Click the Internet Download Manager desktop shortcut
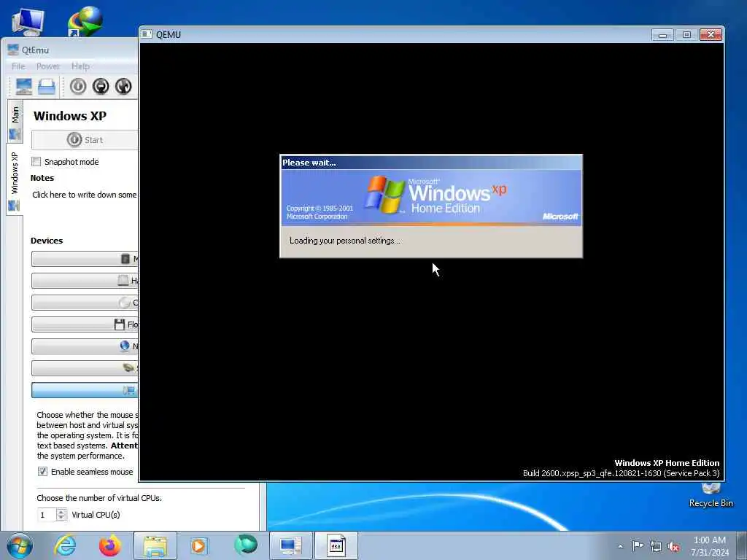747x560 pixels. tap(86, 21)
